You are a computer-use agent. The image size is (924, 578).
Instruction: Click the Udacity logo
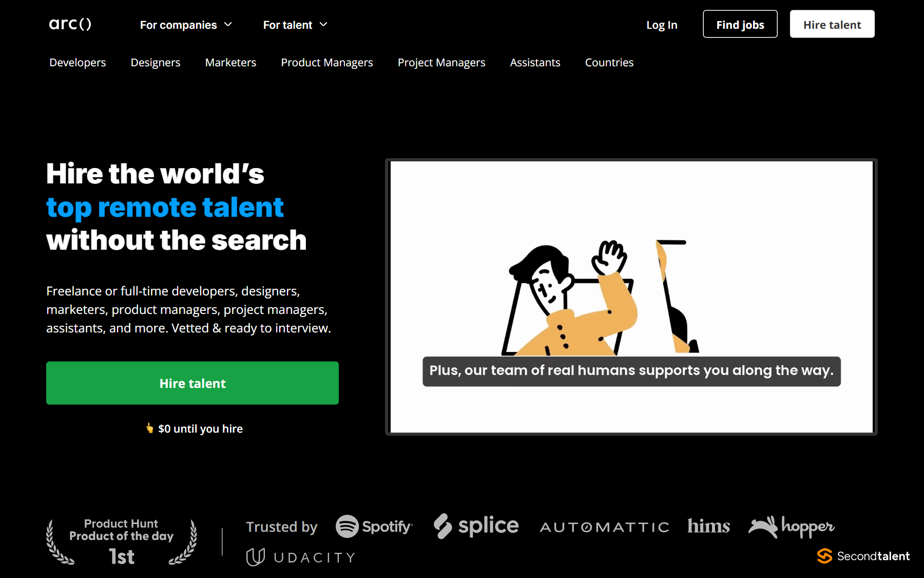pos(300,557)
